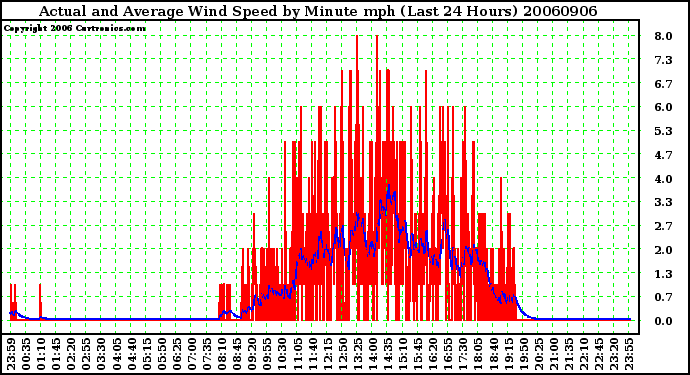Click the 0.7 y-axis value
690x375 pixels.
(663, 298)
